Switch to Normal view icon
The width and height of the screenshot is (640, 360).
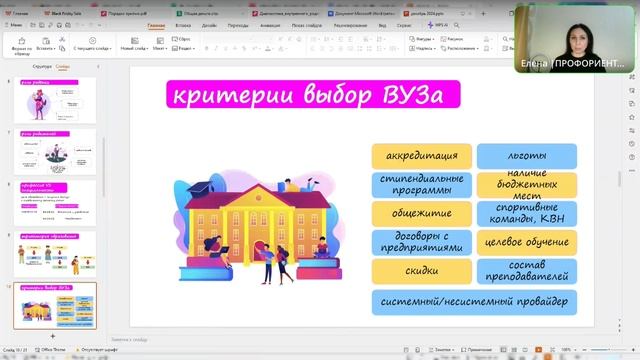click(x=503, y=350)
